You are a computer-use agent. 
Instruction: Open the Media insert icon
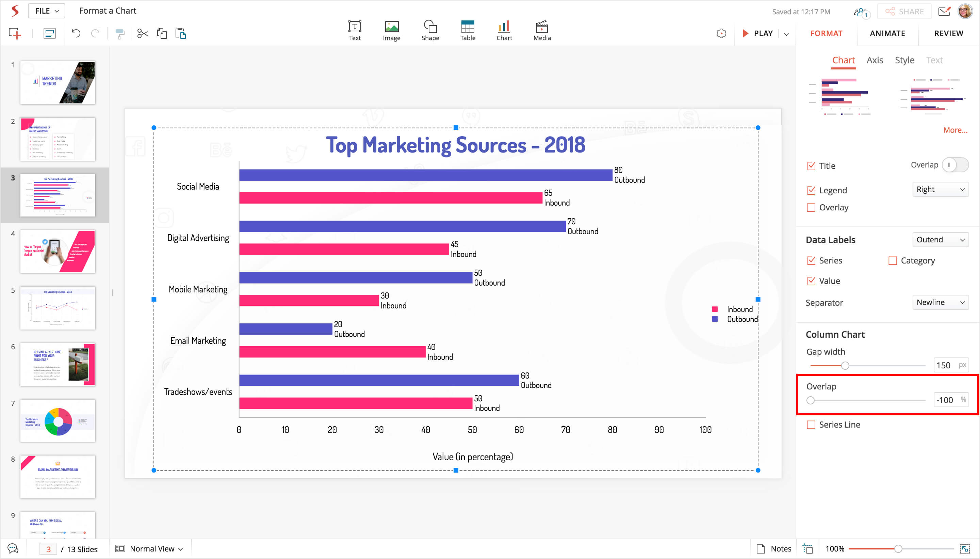pyautogui.click(x=541, y=30)
